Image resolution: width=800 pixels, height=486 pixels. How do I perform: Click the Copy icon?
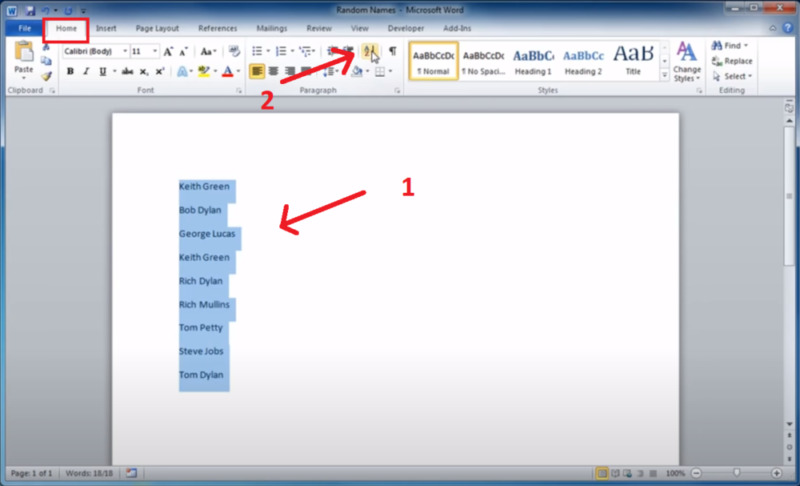click(46, 61)
